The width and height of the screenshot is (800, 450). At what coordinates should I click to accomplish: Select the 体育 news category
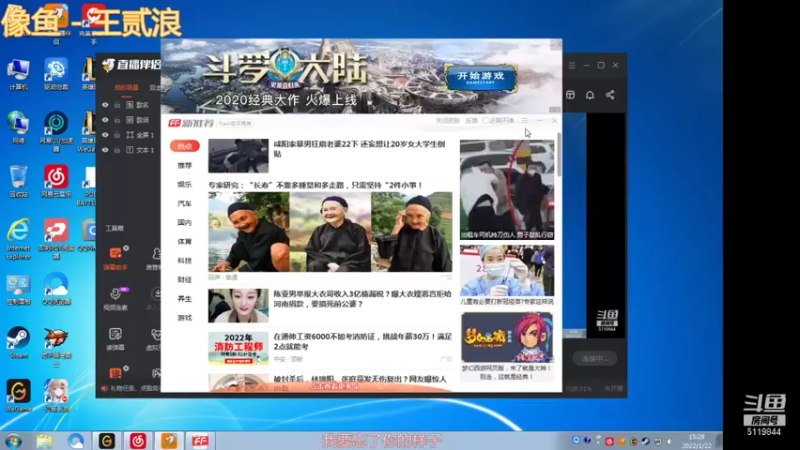(185, 241)
